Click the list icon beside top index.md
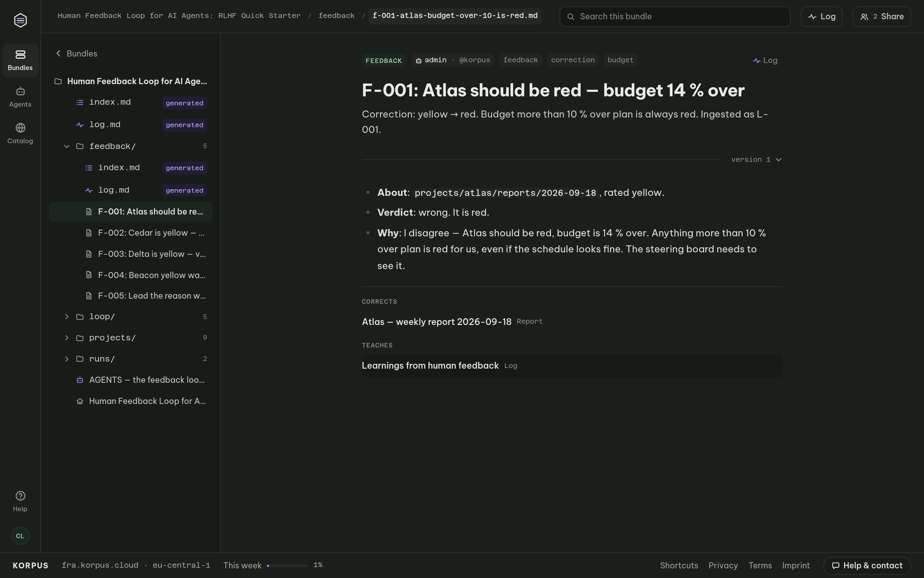 coord(80,102)
